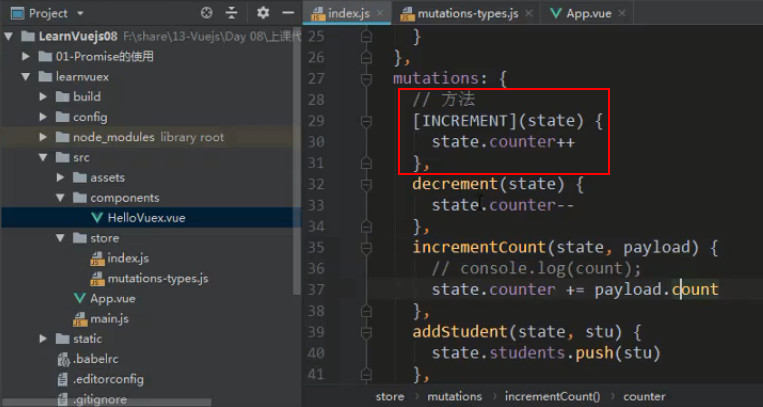The height and width of the screenshot is (407, 763).
Task: Select the .babelrc file
Action: (95, 359)
